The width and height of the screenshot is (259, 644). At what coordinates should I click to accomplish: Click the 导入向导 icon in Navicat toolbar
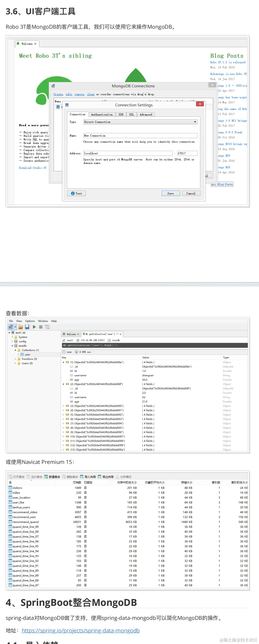coord(82,477)
